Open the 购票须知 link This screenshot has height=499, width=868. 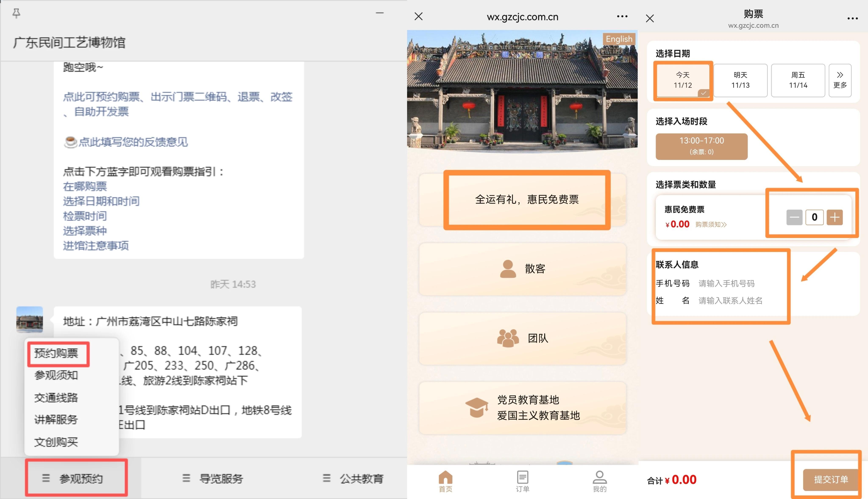[711, 224]
